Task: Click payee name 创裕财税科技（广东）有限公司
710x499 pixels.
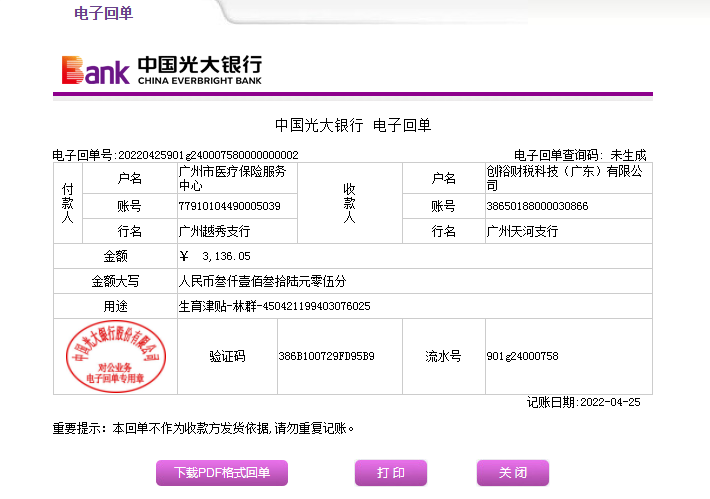Action: point(564,178)
